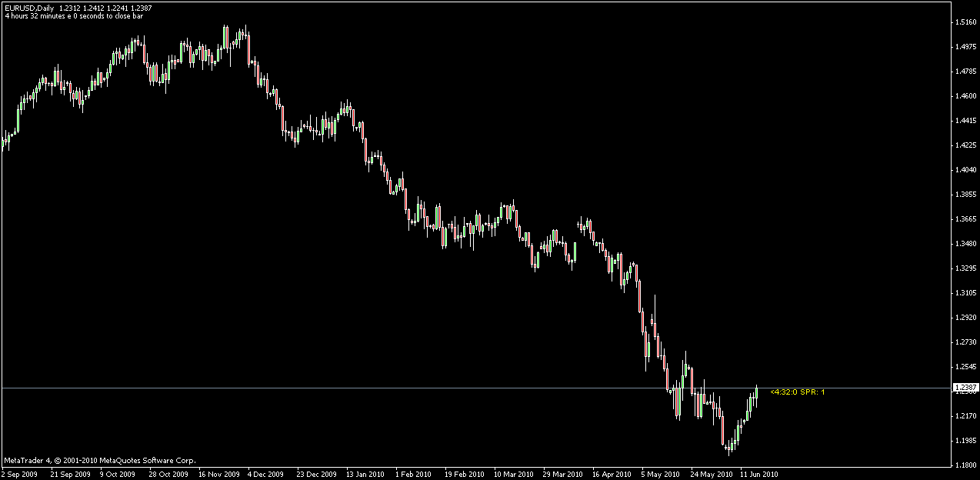Select the '16 Nov 2009' date label
980x480 pixels.
click(x=218, y=475)
